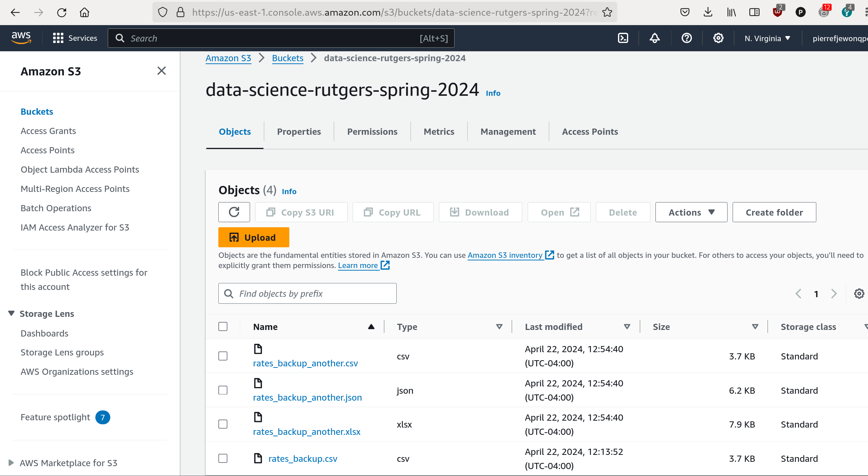Open Batch Operations in sidebar
The width and height of the screenshot is (868, 476).
click(56, 208)
